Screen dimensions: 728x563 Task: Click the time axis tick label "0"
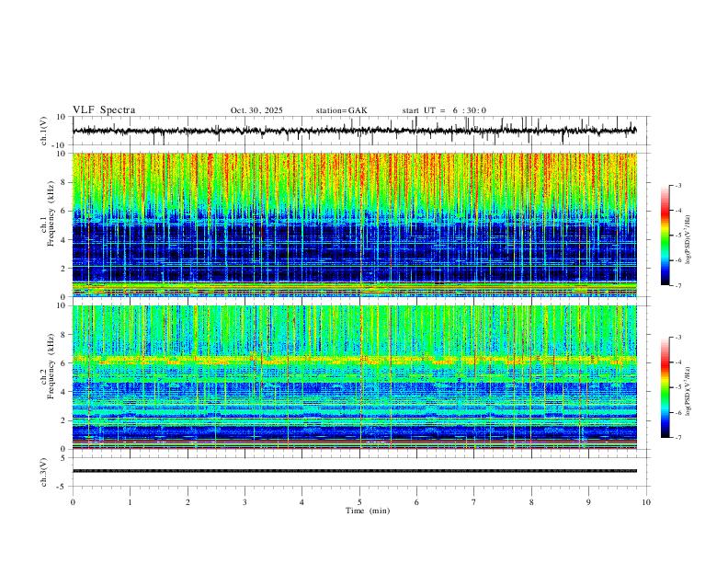click(73, 502)
